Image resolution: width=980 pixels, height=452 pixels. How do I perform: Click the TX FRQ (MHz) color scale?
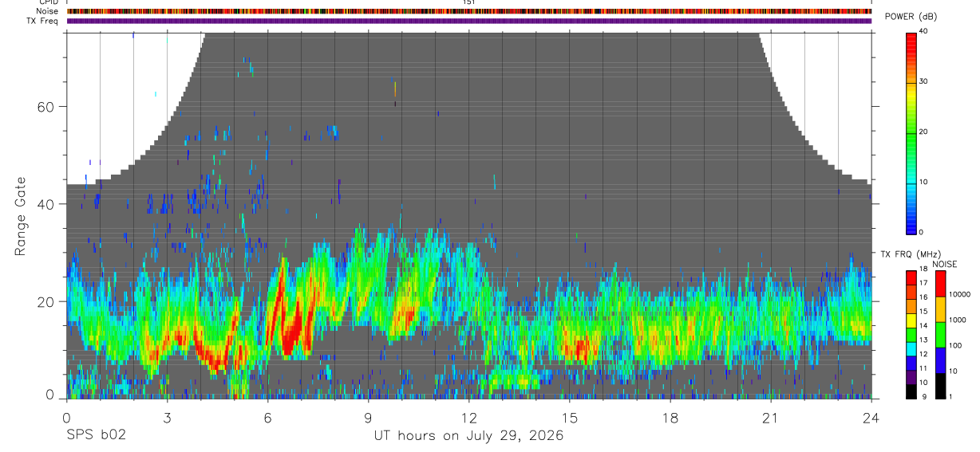point(912,334)
